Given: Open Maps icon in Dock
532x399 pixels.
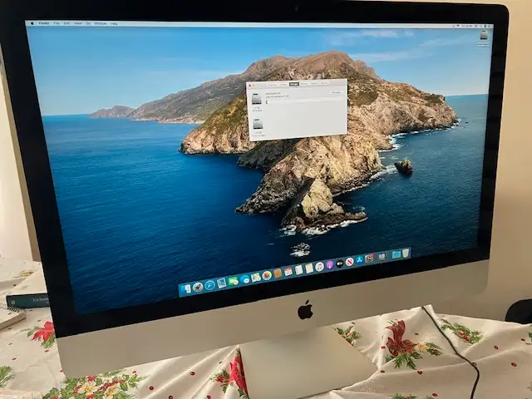Looking at the screenshot, I should coord(256,277).
